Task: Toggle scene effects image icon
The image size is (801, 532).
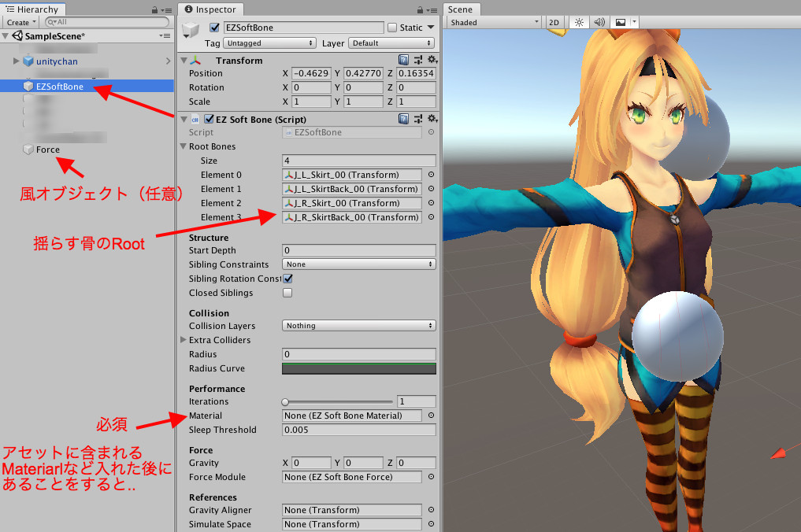Action: pos(620,23)
